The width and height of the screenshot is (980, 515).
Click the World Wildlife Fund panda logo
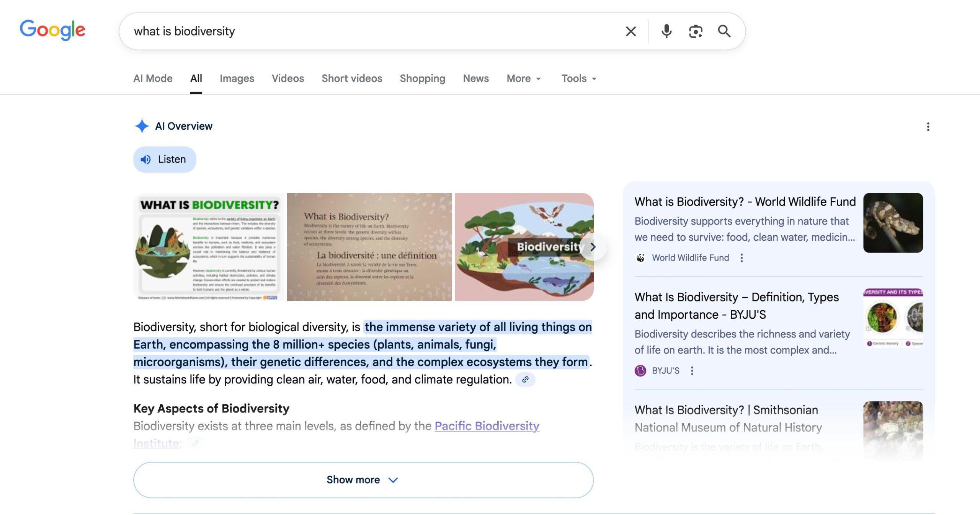[641, 257]
